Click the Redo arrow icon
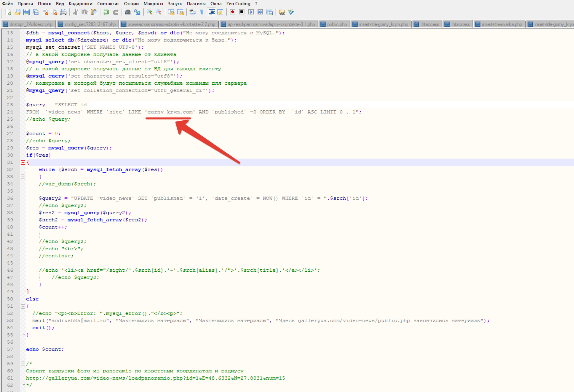 coord(115,12)
